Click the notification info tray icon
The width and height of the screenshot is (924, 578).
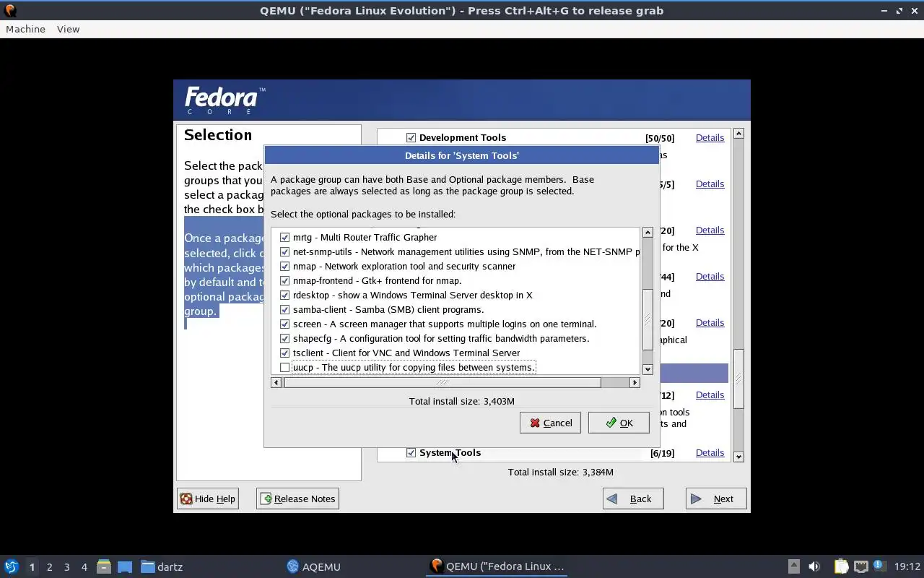point(879,566)
